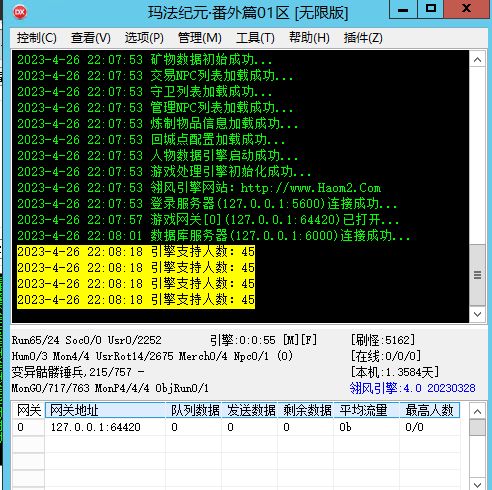This screenshot has height=490, width=492.
Task: Click the 登录服务器 127.0.0.1:5600 log line
Action: coord(207,204)
